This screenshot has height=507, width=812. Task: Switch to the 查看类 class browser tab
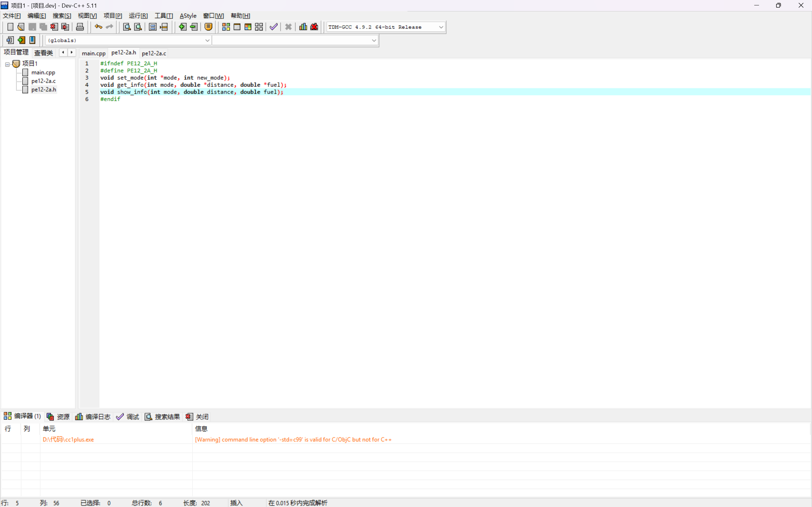[43, 53]
